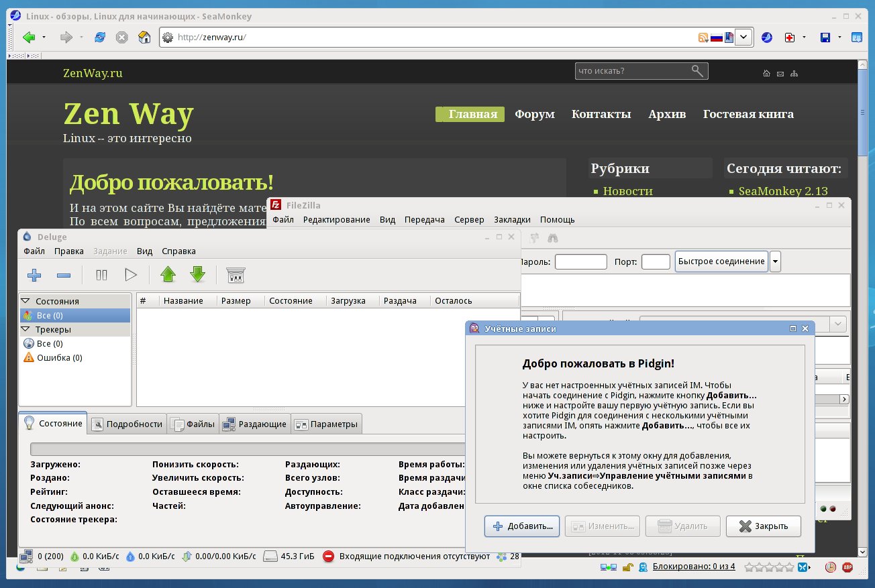Click the RSS feed icon in address bar
875x588 pixels.
pos(703,38)
